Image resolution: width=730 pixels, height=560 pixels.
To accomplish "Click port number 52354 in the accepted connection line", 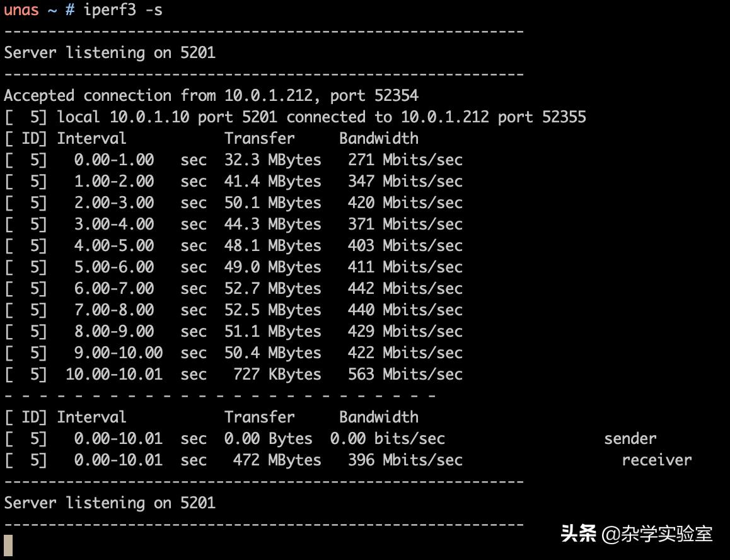I will (x=396, y=95).
